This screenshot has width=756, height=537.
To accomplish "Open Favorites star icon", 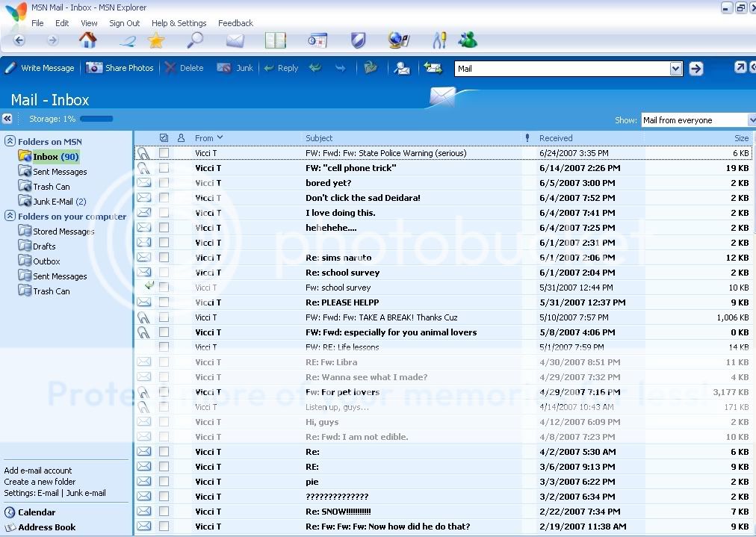I will point(155,40).
